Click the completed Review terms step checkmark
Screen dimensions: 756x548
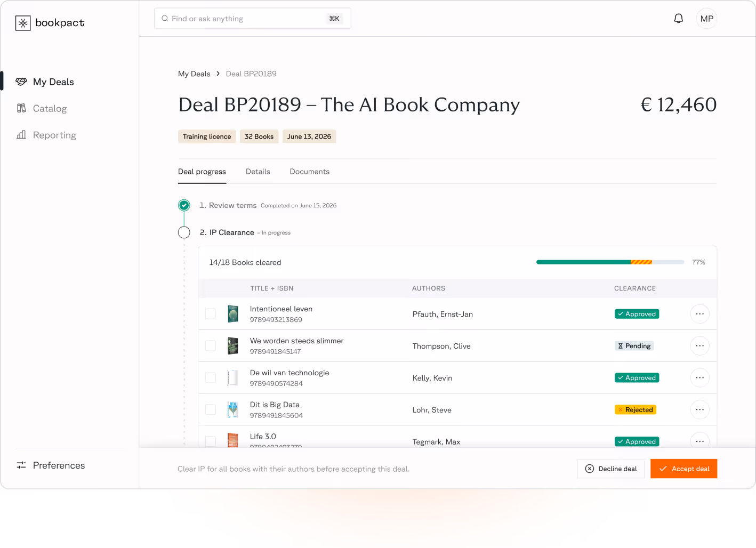tap(184, 205)
